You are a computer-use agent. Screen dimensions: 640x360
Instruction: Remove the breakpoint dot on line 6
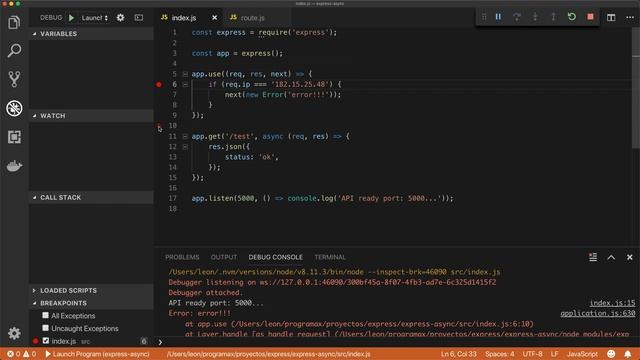(x=159, y=84)
